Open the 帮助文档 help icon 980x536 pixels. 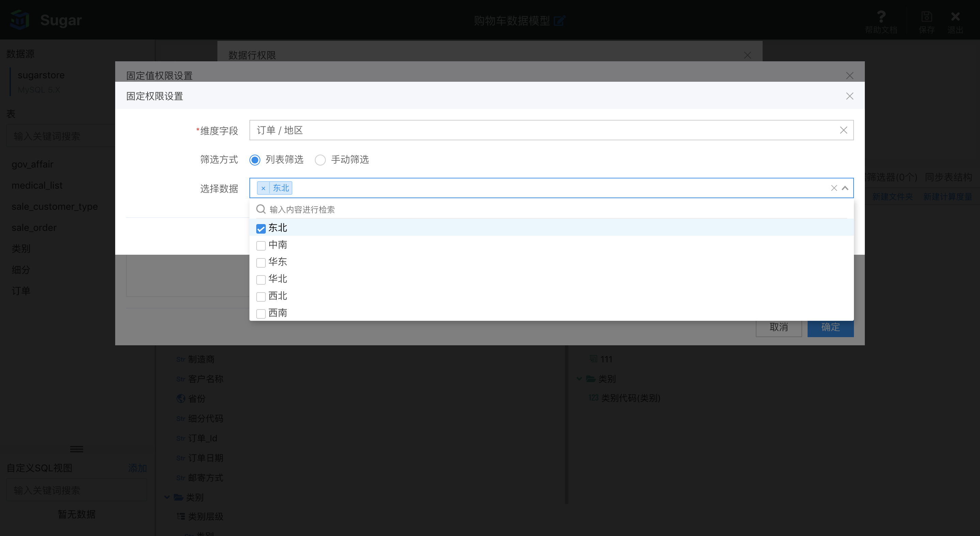click(881, 16)
